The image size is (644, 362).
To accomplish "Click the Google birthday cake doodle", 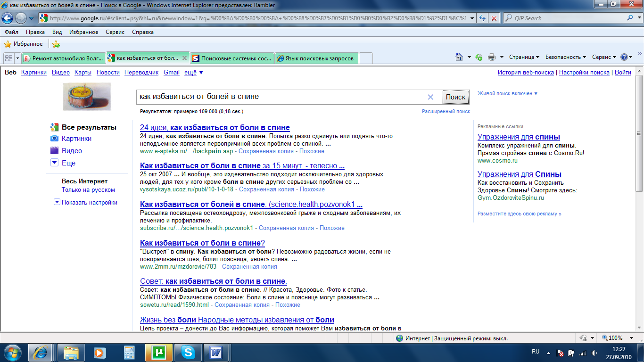I will (x=87, y=97).
